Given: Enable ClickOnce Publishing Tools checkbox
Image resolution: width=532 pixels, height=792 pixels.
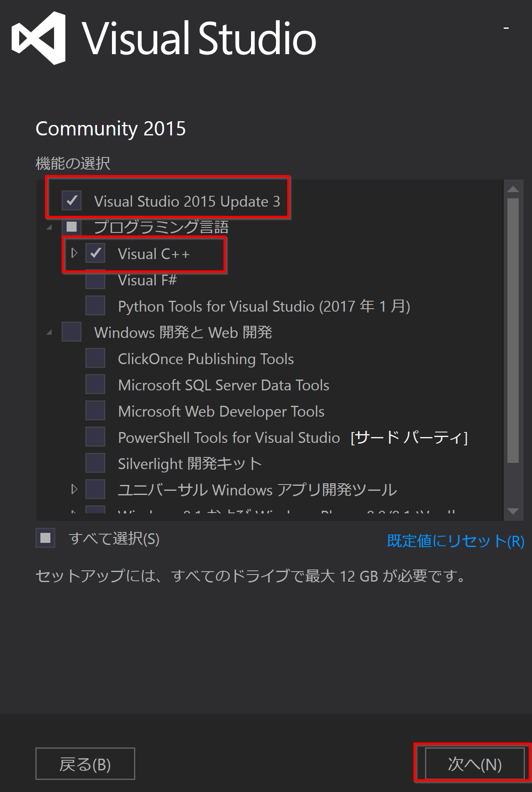Looking at the screenshot, I should [95, 358].
